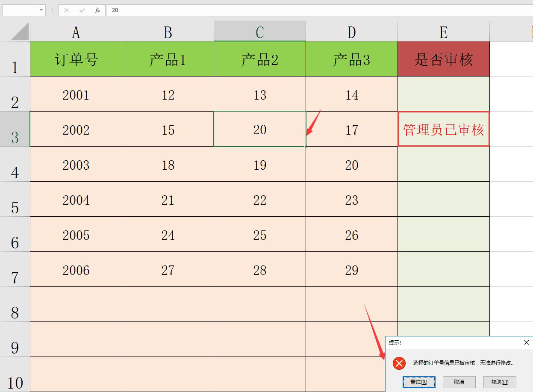Select the cell containing order 2002
The image size is (533, 392).
pyautogui.click(x=76, y=130)
